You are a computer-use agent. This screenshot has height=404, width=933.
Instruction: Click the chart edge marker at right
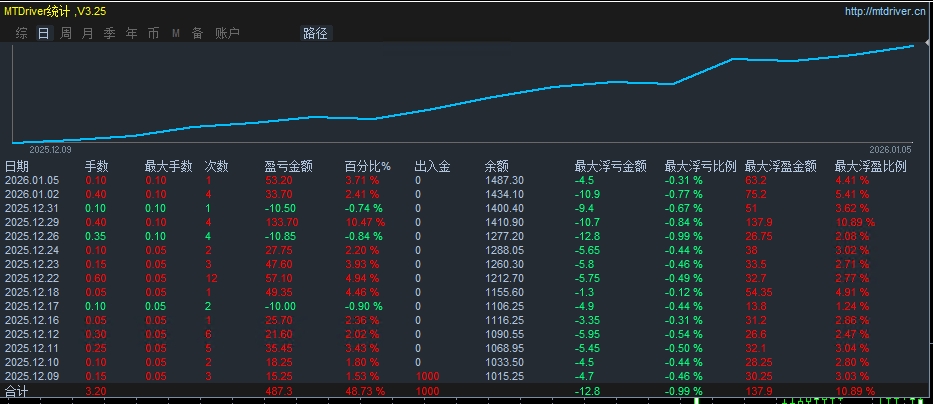coord(928,43)
